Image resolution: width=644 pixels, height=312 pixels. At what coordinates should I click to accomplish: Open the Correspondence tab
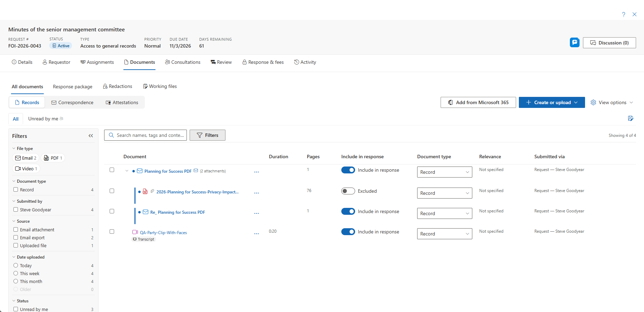pos(72,102)
